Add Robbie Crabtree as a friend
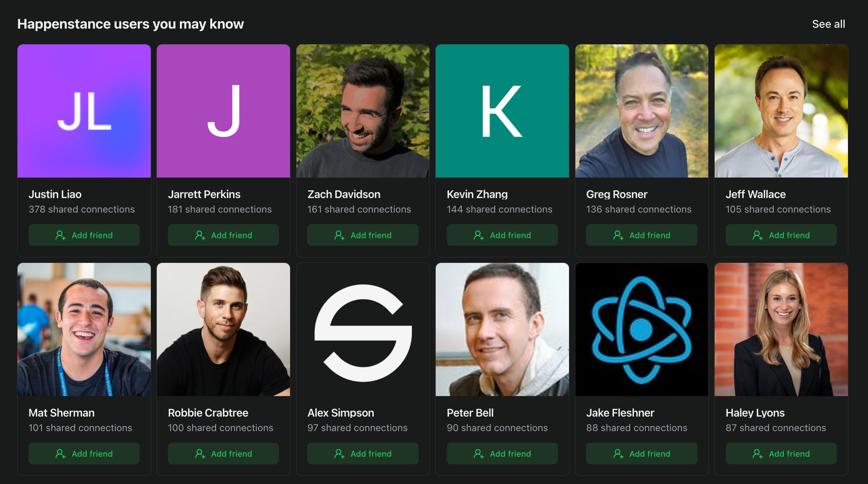This screenshot has height=484, width=868. tap(223, 453)
